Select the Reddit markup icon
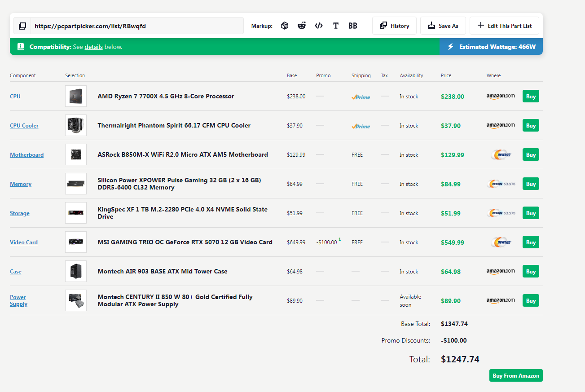 coord(302,26)
